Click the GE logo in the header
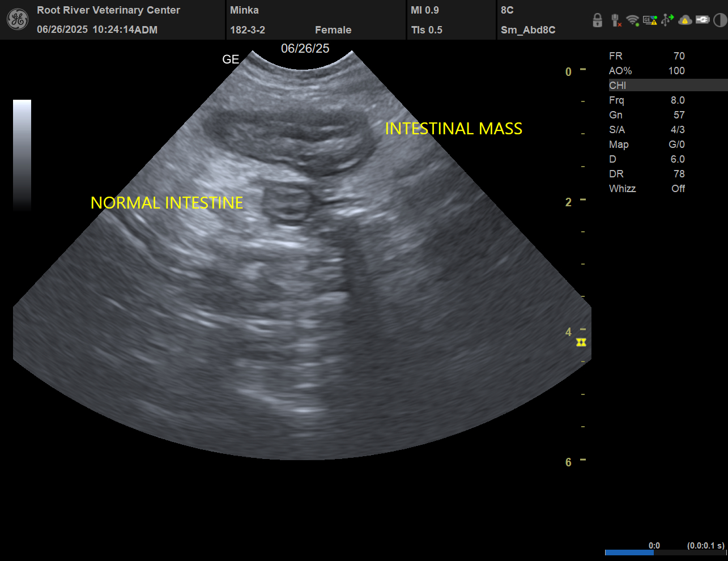 [x=17, y=19]
